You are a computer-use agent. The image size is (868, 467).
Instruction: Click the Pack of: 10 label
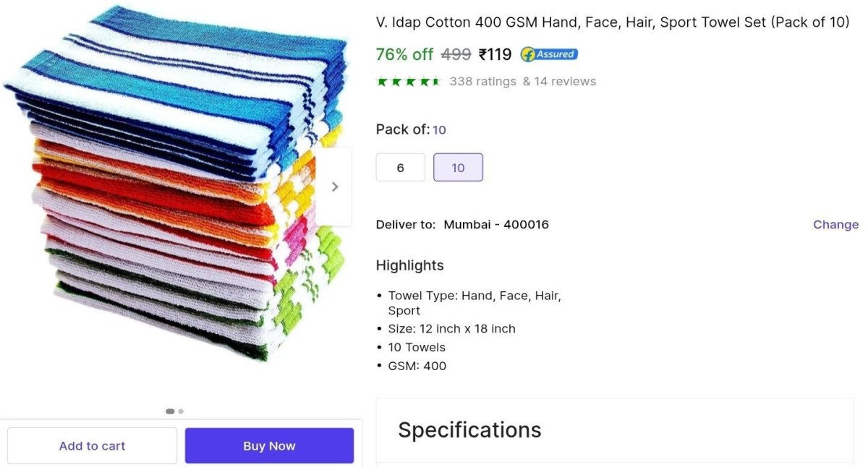411,129
